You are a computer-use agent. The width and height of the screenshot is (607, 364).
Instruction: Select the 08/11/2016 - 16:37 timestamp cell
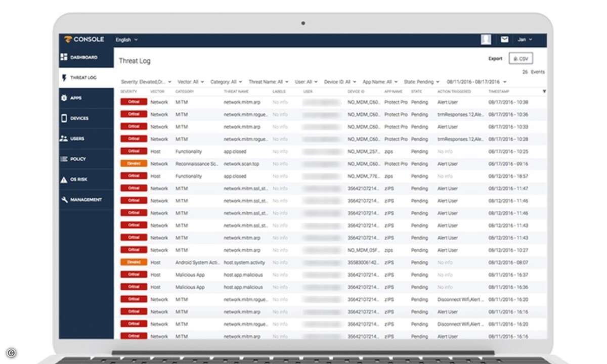pyautogui.click(x=508, y=275)
